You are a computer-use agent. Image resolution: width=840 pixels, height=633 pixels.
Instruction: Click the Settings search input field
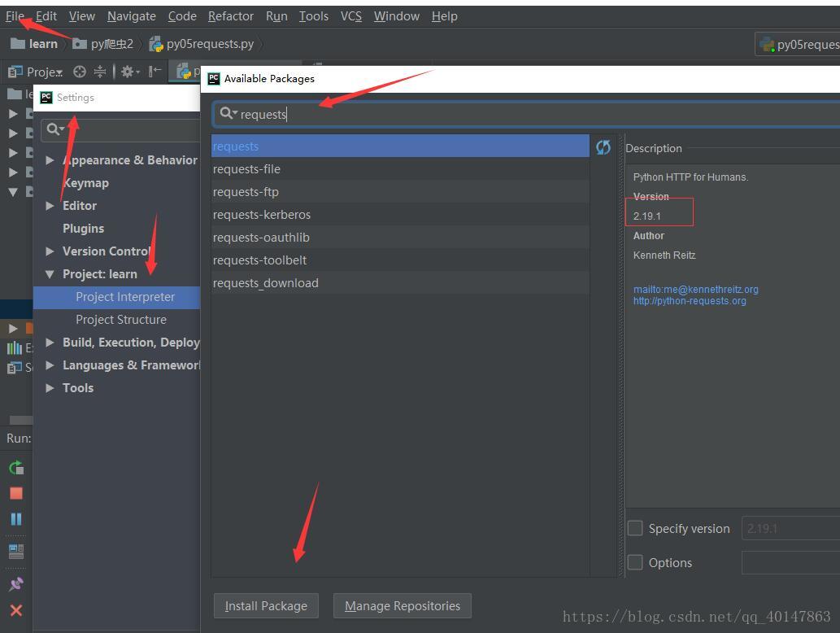120,129
